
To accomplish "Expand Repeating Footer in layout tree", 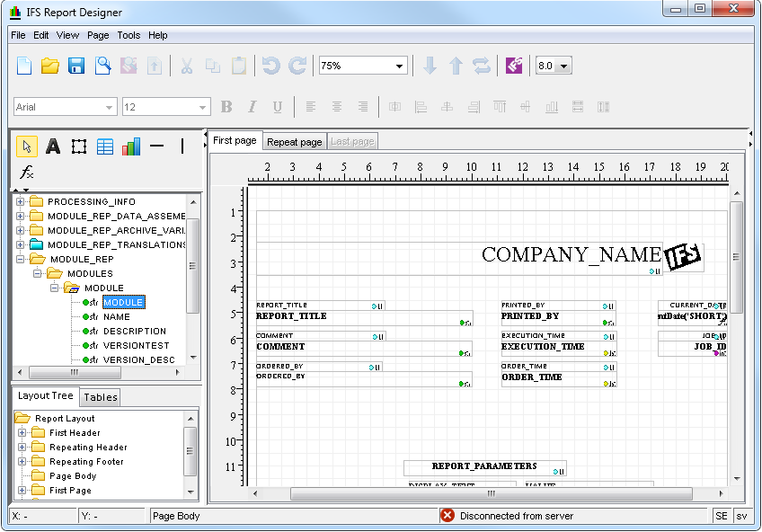I will (x=22, y=461).
